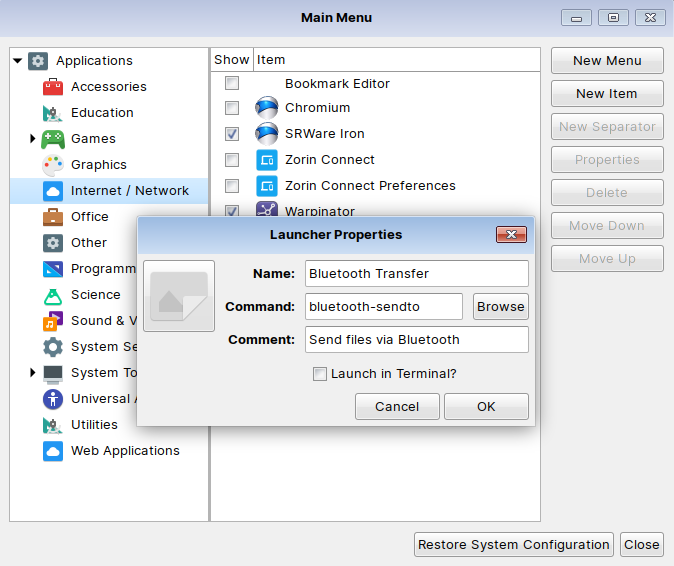Click the Education category icon

click(x=53, y=113)
